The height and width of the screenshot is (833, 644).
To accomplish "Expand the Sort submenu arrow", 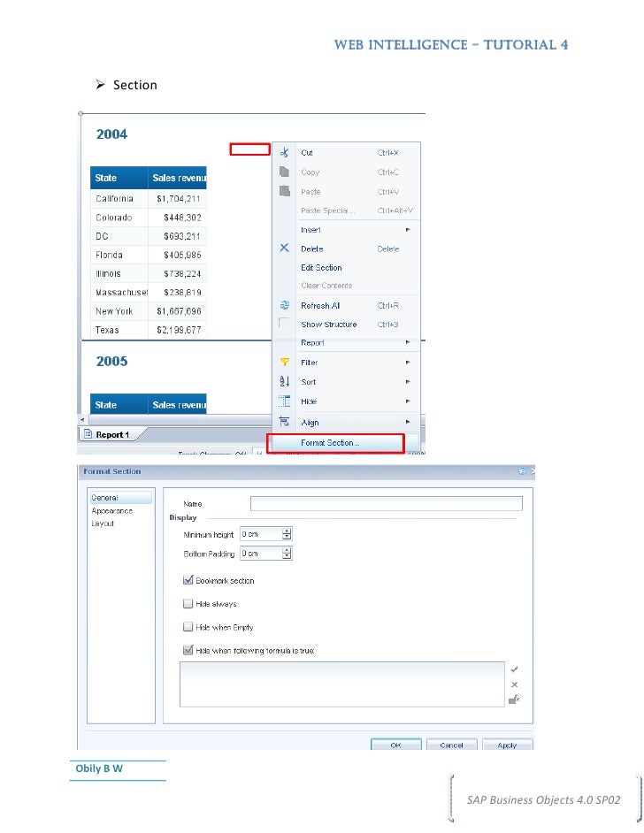I will click(x=408, y=381).
